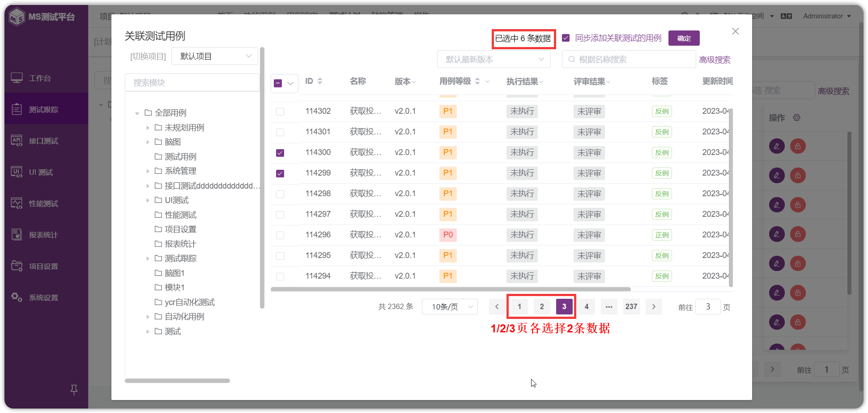The image size is (868, 413).
Task: Uncheck the box for case 114299
Action: (x=280, y=173)
